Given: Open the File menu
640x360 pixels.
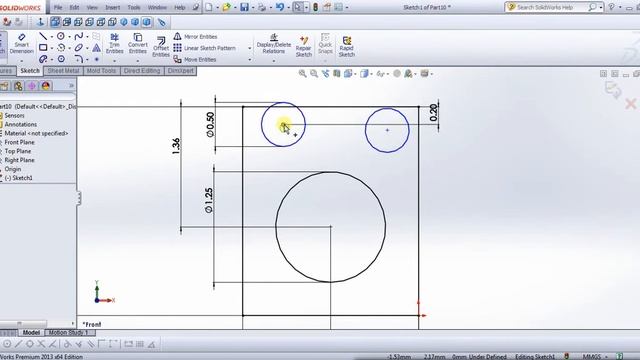Looking at the screenshot, I should (x=58, y=7).
